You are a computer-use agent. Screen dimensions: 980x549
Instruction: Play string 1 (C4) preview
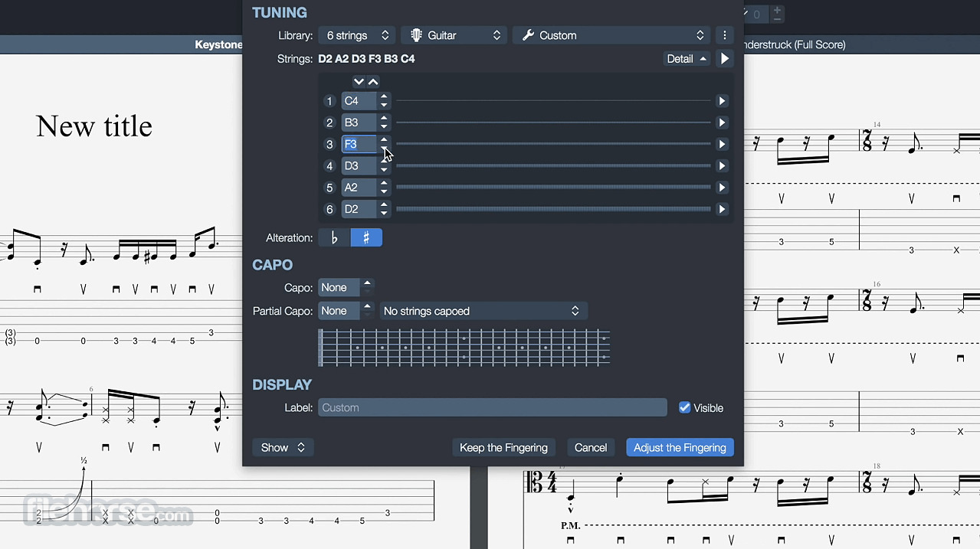pos(722,101)
